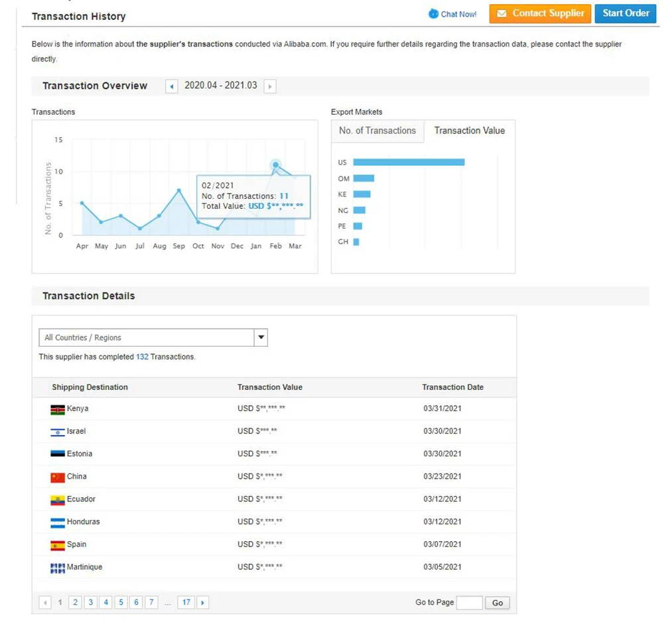Click the Ecuador flag icon
Viewport: 672px width, 622px height.
pyautogui.click(x=58, y=501)
